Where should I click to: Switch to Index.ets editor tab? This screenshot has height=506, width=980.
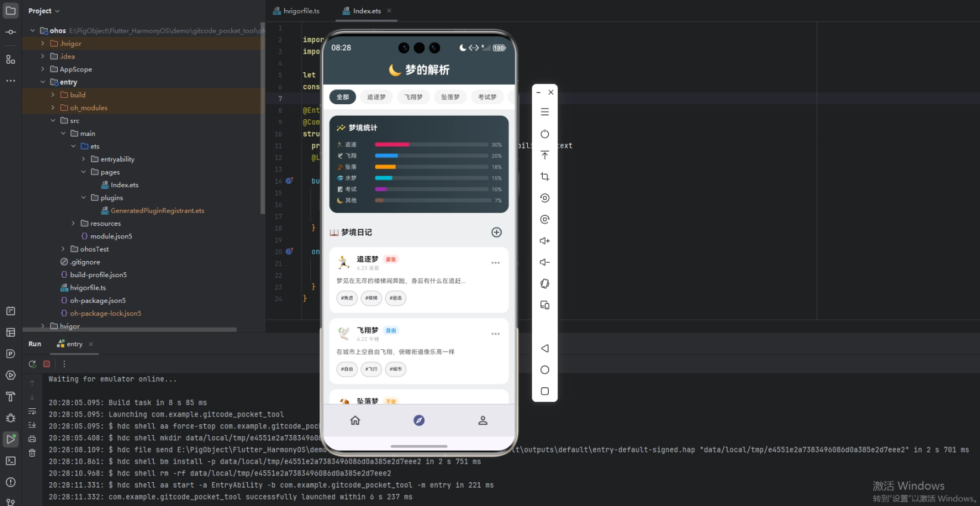click(362, 11)
